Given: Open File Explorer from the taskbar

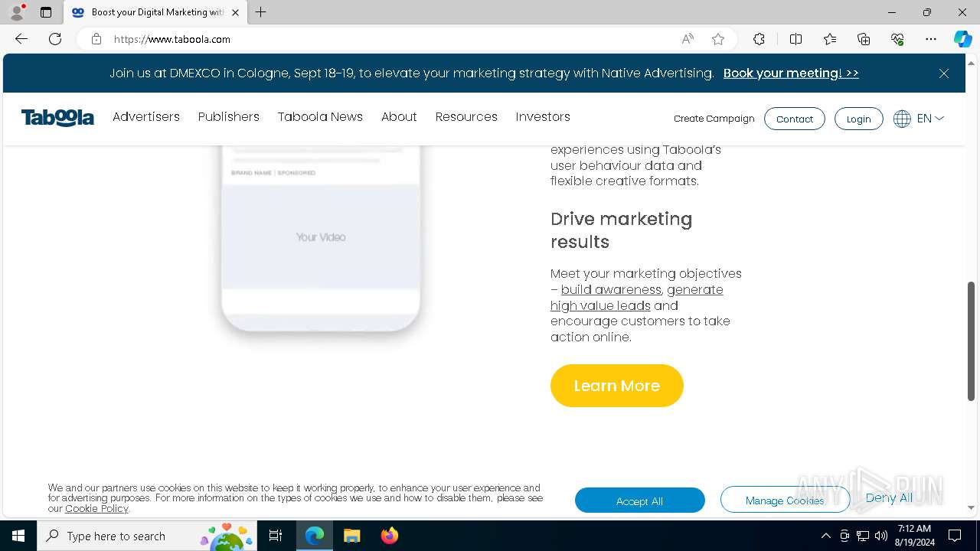Looking at the screenshot, I should 352,536.
